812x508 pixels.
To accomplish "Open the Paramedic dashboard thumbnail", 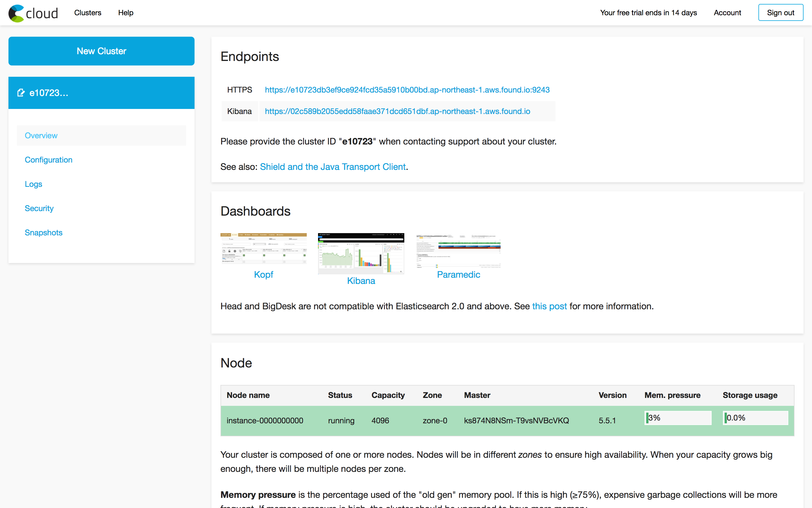I will click(458, 251).
